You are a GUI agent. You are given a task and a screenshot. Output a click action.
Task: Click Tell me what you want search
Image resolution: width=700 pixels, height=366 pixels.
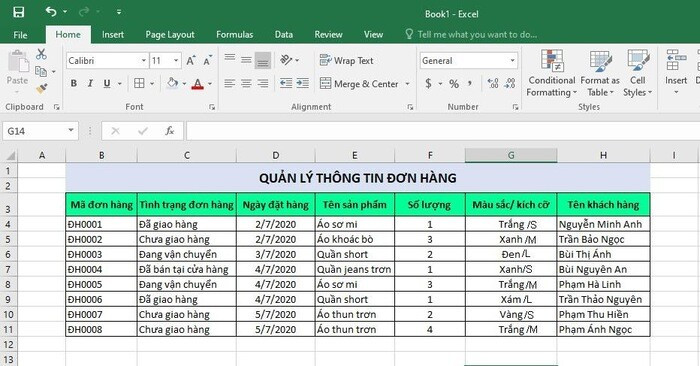(x=471, y=34)
